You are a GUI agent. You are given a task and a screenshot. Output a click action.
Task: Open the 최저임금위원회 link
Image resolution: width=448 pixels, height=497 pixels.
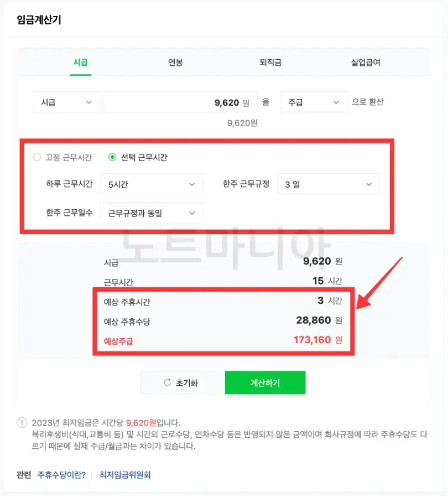pyautogui.click(x=124, y=474)
